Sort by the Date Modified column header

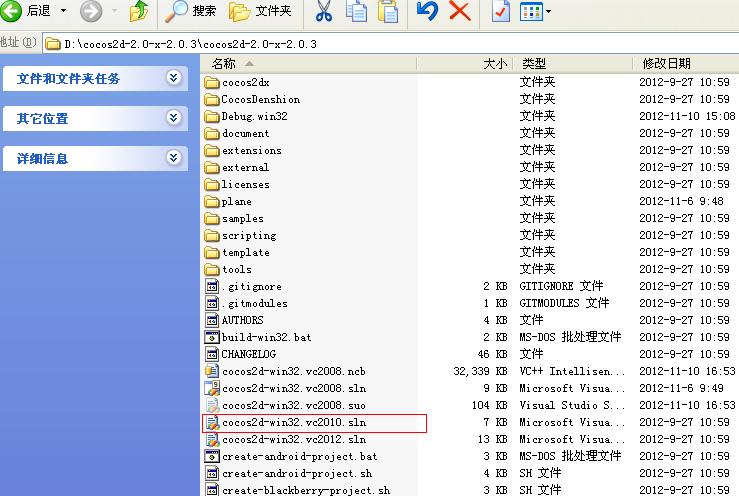686,63
